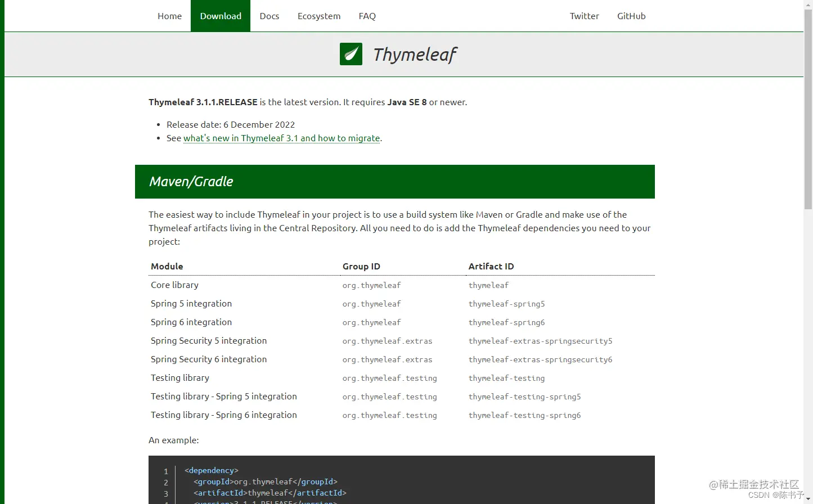Open the GitHub link in navigation
The width and height of the screenshot is (813, 504).
pos(631,16)
